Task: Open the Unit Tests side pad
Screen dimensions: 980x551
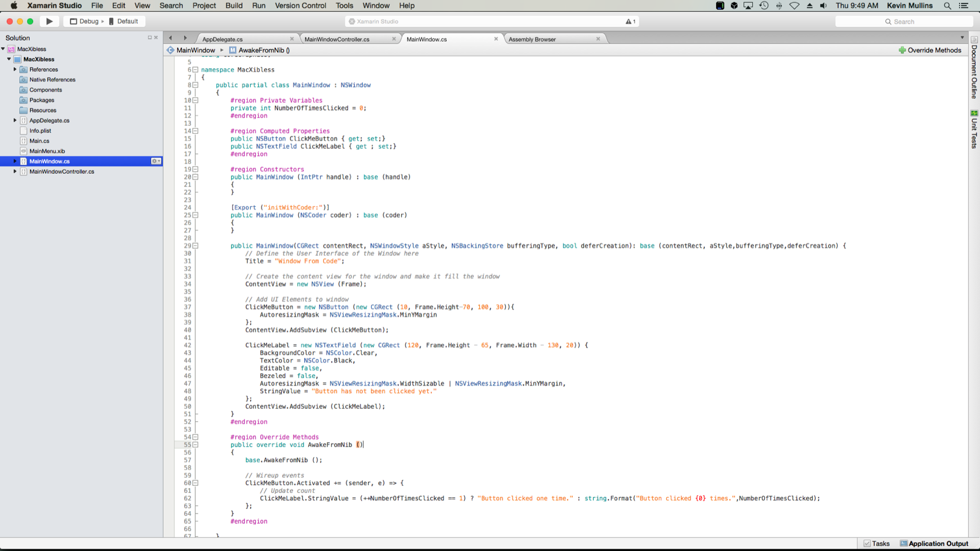Action: click(x=974, y=130)
